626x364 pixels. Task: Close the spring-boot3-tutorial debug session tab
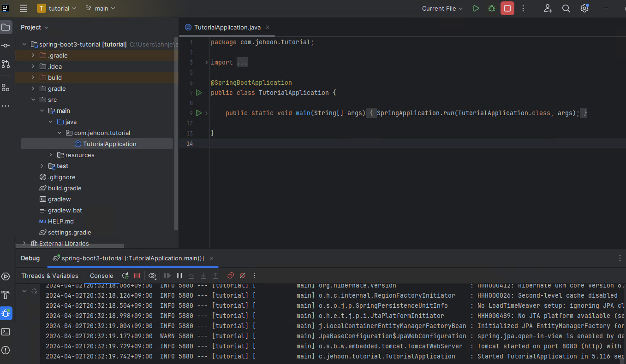212,258
